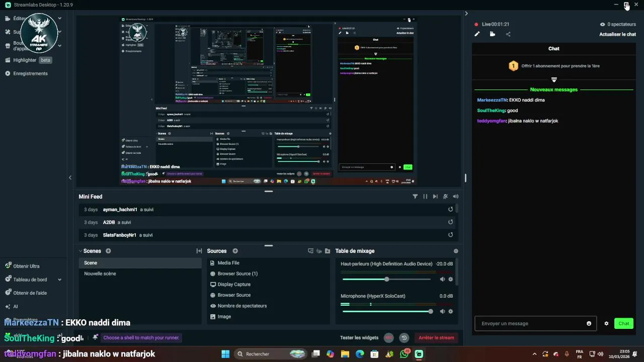Mute the Haut-parleurs audio device
The width and height of the screenshot is (644, 362).
(x=442, y=279)
